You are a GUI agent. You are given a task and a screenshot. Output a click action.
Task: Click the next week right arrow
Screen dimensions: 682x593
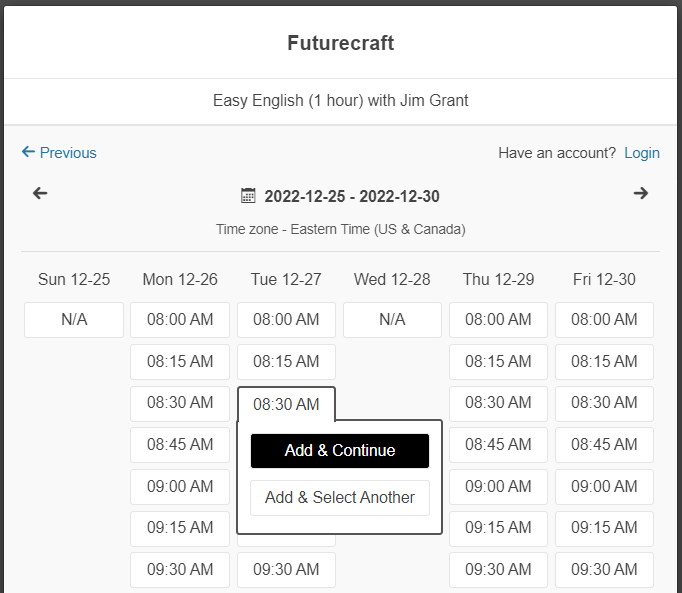pyautogui.click(x=641, y=194)
